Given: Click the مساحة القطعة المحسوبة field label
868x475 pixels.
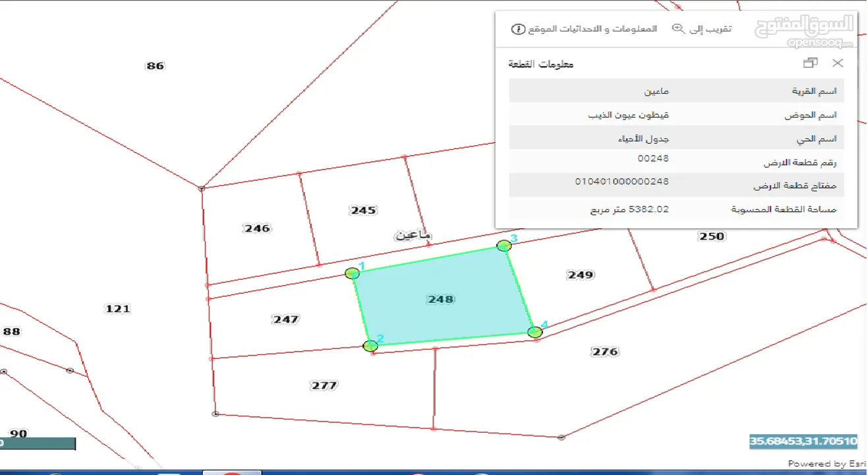Looking at the screenshot, I should coord(784,210).
